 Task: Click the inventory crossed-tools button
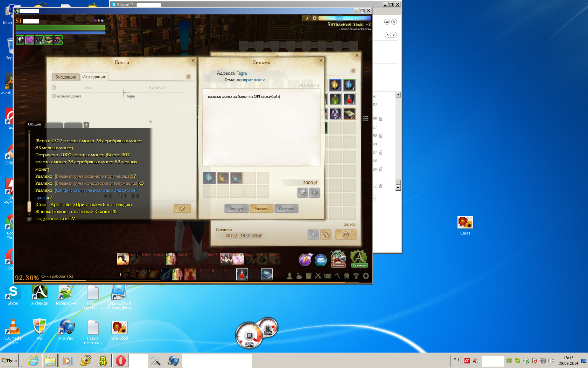[326, 234]
